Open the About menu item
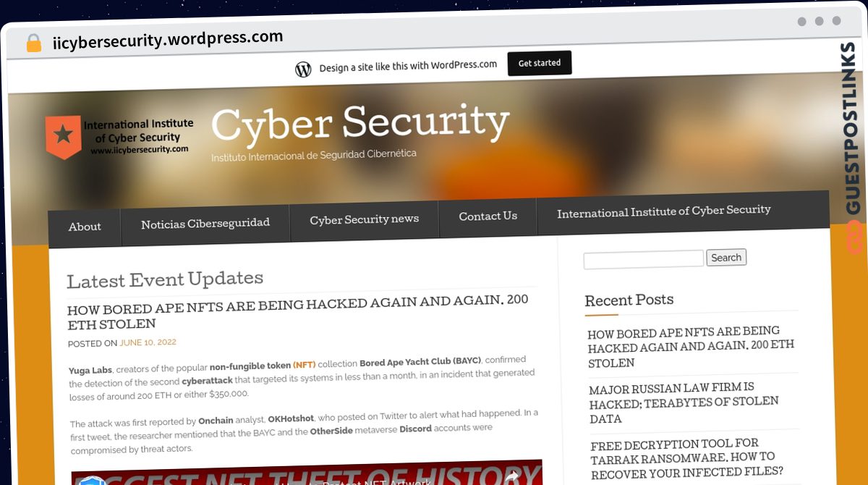 [x=85, y=227]
